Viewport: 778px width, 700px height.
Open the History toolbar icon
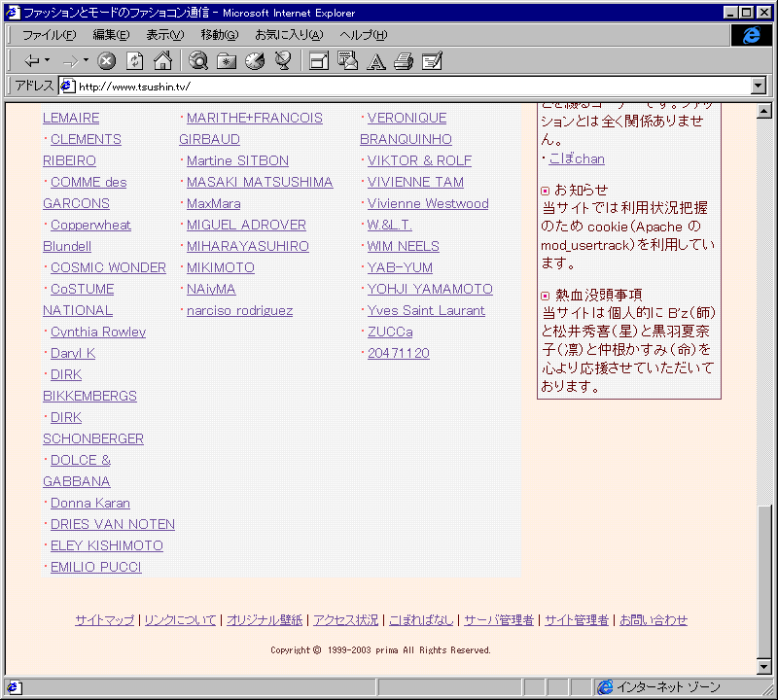click(255, 61)
